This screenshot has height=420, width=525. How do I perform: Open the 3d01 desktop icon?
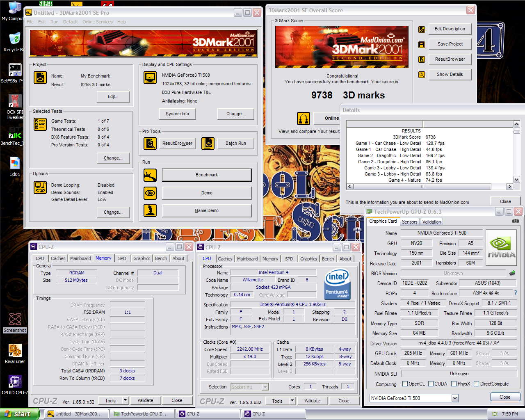click(15, 166)
